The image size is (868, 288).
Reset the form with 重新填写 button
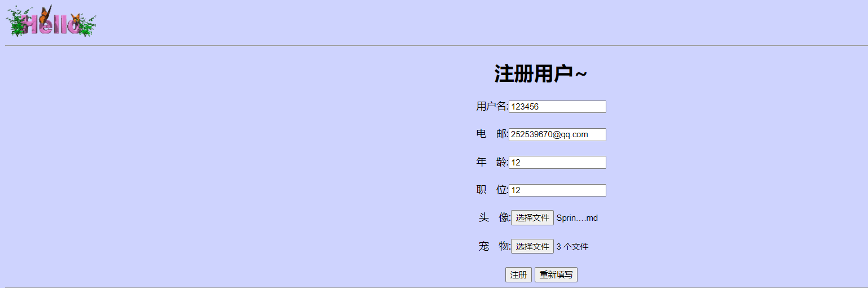point(556,275)
